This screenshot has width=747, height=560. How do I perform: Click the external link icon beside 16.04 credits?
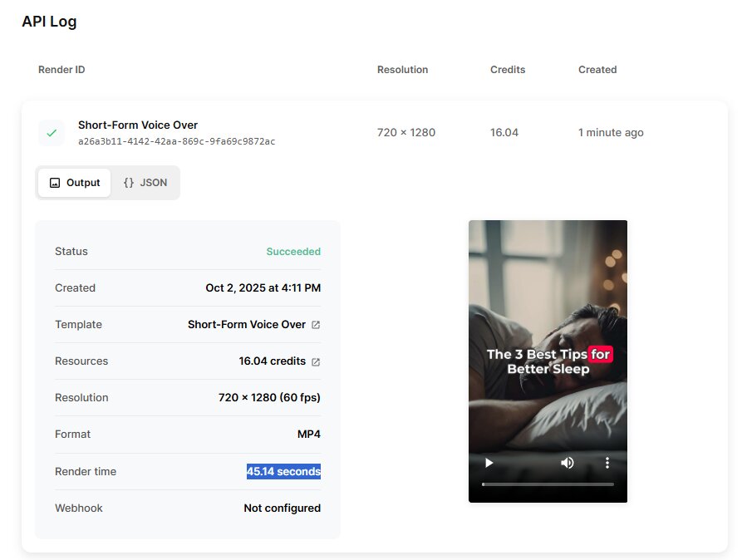click(316, 361)
